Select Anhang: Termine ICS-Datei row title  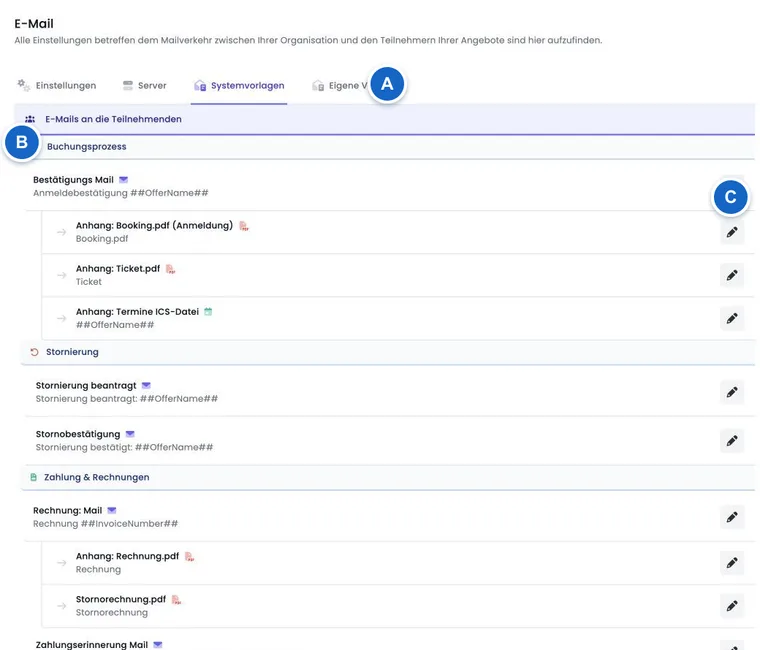[x=137, y=312]
